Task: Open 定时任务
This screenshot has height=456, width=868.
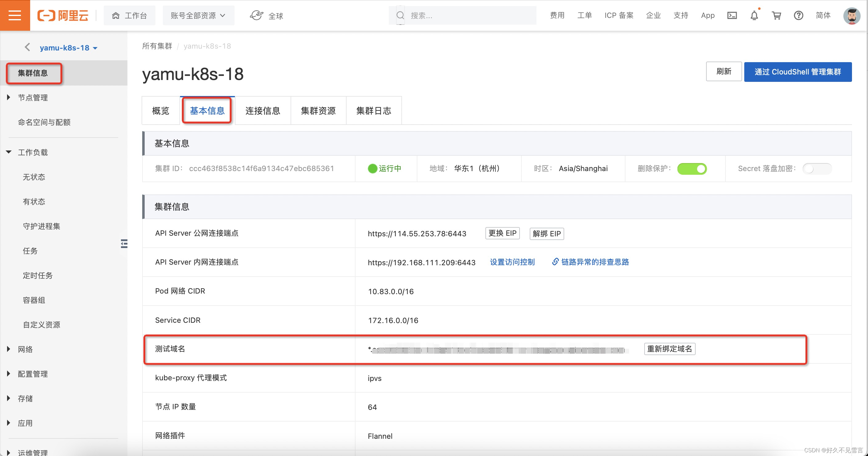Action: (x=38, y=275)
